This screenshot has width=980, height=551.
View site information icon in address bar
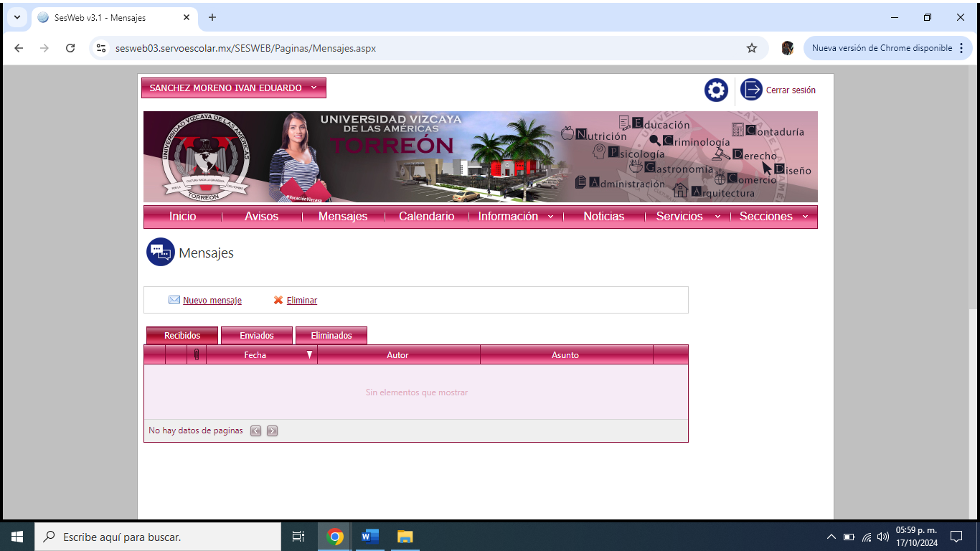(102, 48)
